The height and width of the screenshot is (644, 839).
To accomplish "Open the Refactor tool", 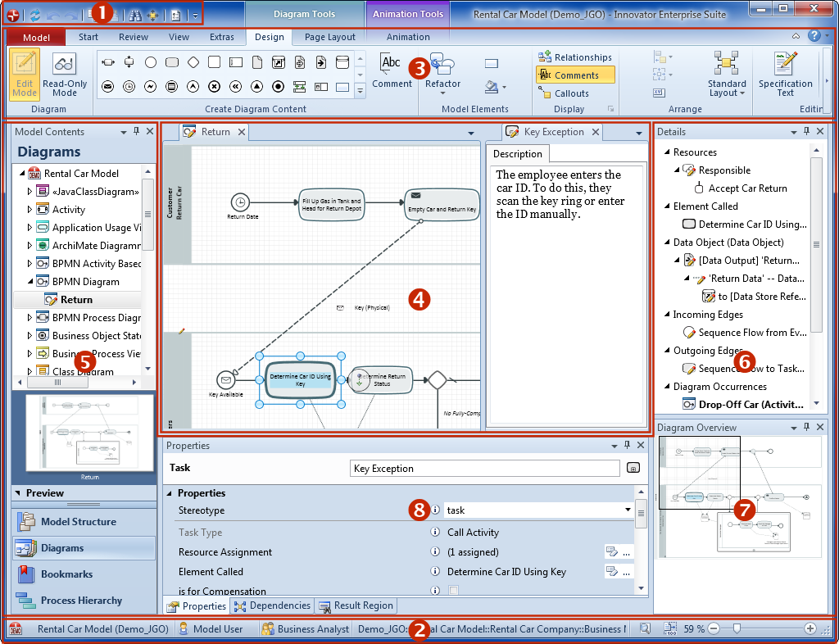I will point(442,72).
